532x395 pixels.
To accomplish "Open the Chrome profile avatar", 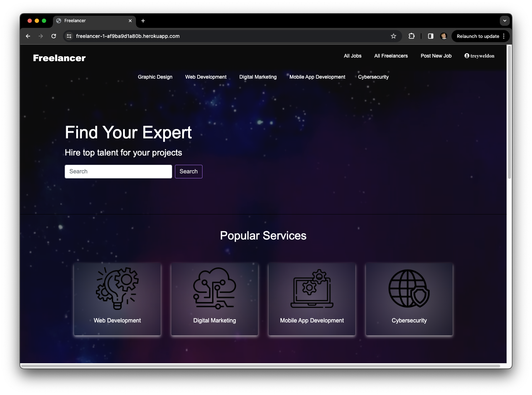I will click(x=444, y=36).
